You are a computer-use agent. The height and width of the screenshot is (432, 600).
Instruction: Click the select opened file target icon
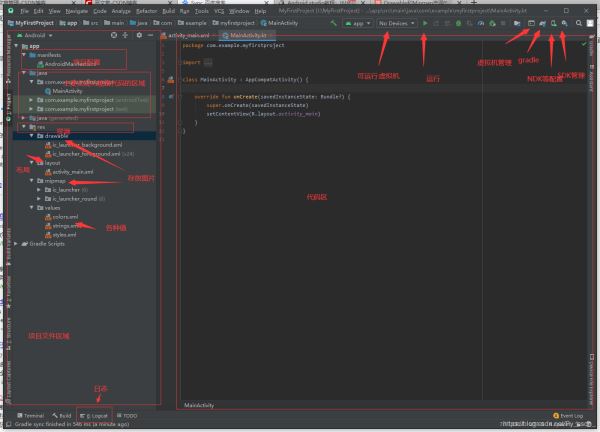click(113, 34)
